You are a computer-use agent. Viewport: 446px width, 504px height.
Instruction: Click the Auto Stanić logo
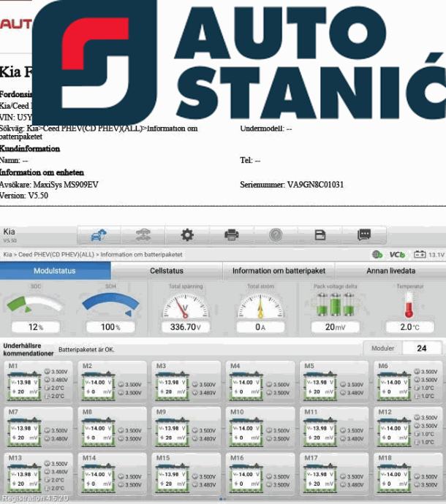pos(239,61)
